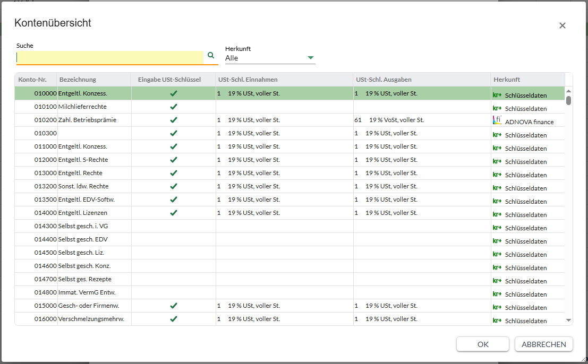The width and height of the screenshot is (588, 364).
Task: Confirm selection with OK button
Action: pos(483,344)
